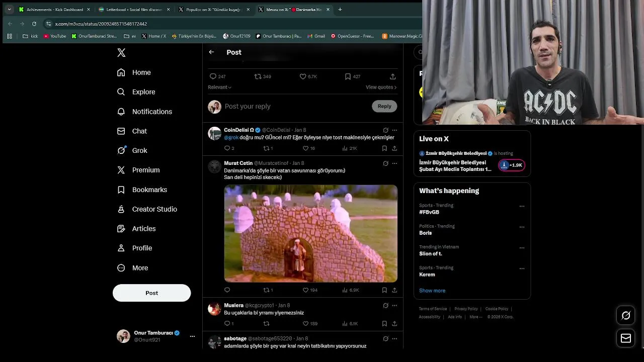Like CoinDelisi reply with 16 likes
This screenshot has height=362, width=644.
[x=305, y=148]
